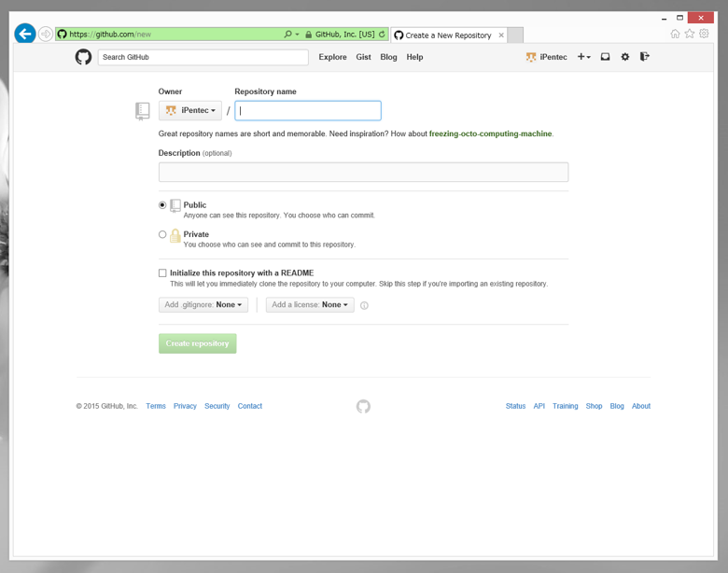Close the Create a New Repository tab

click(x=501, y=35)
